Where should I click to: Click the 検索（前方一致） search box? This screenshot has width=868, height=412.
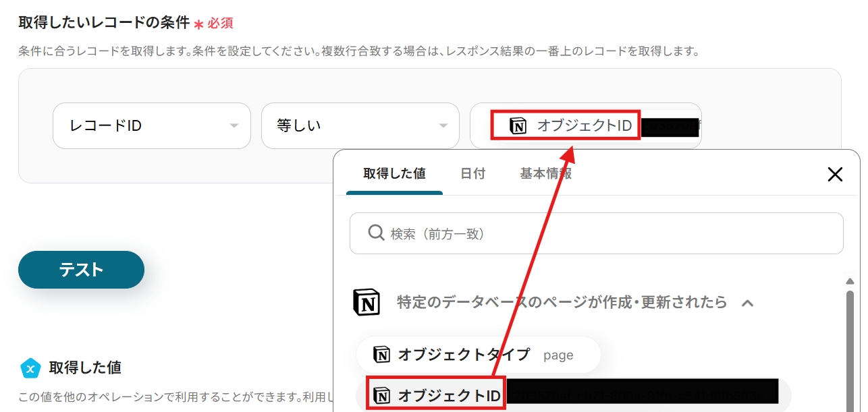click(597, 233)
